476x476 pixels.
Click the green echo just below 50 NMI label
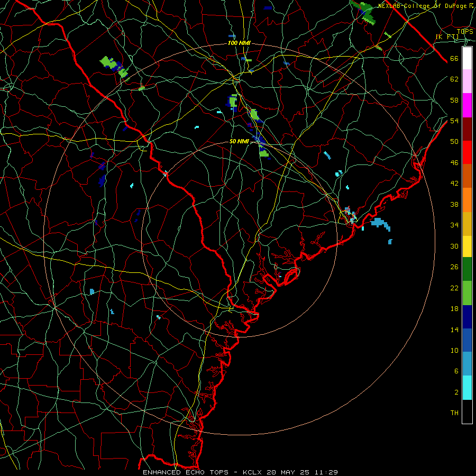click(264, 153)
